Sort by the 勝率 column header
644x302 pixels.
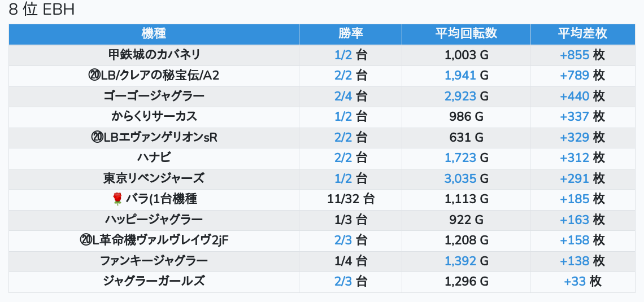[350, 33]
